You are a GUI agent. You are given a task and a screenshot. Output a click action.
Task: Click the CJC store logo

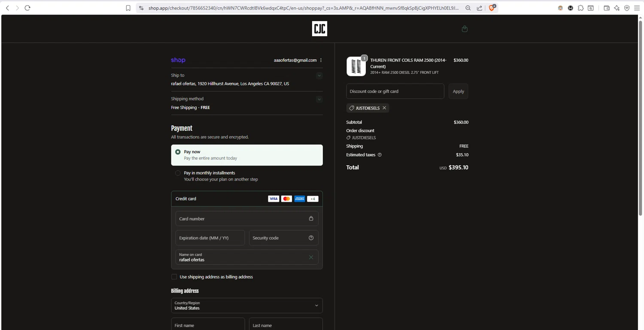click(x=319, y=29)
